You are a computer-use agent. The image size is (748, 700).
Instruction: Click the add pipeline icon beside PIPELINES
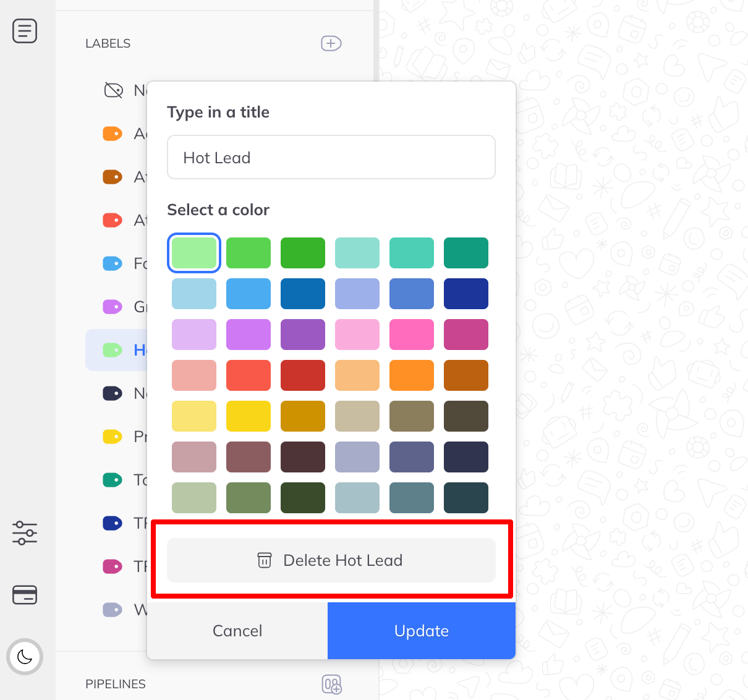pos(332,684)
